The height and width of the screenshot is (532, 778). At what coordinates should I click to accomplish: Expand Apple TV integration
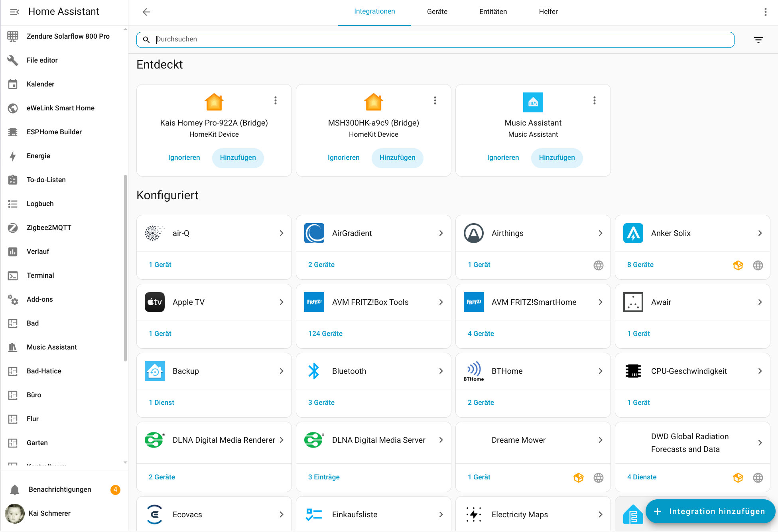tap(282, 302)
